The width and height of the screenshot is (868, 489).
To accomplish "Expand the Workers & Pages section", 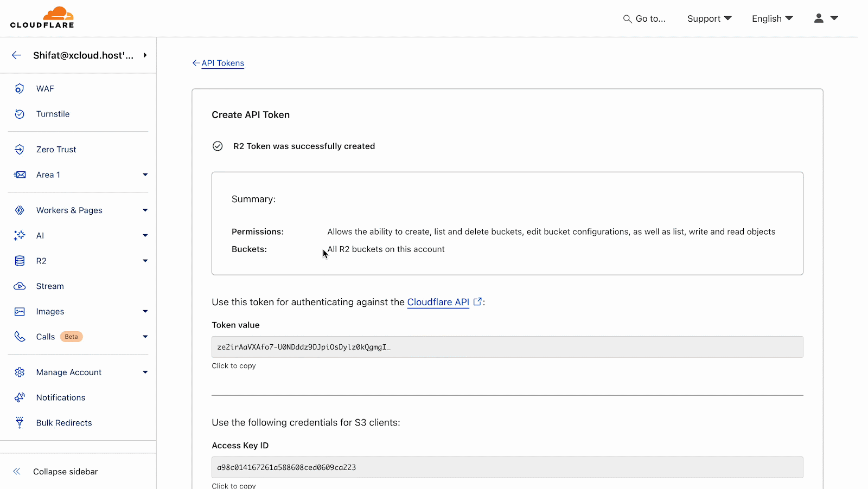I will click(145, 210).
